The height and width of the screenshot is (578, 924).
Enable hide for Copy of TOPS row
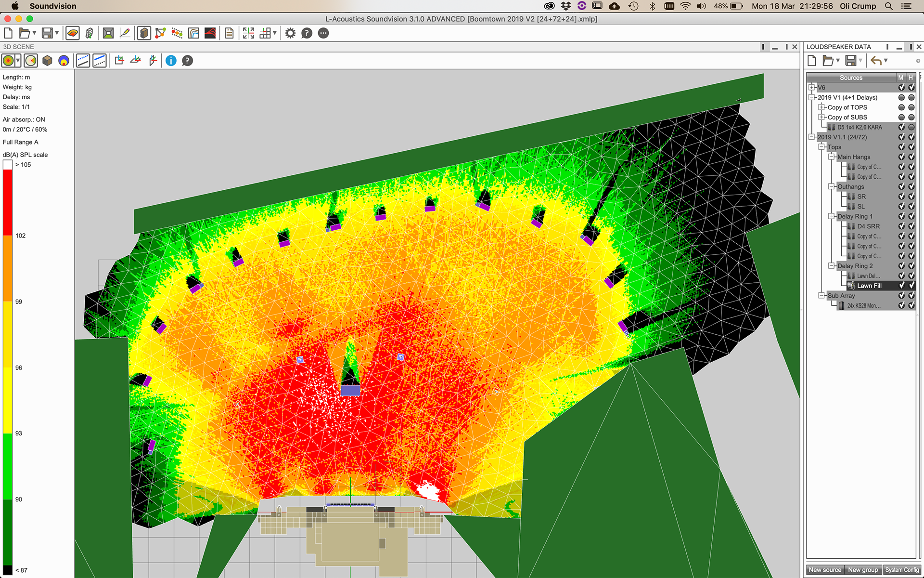pos(911,107)
